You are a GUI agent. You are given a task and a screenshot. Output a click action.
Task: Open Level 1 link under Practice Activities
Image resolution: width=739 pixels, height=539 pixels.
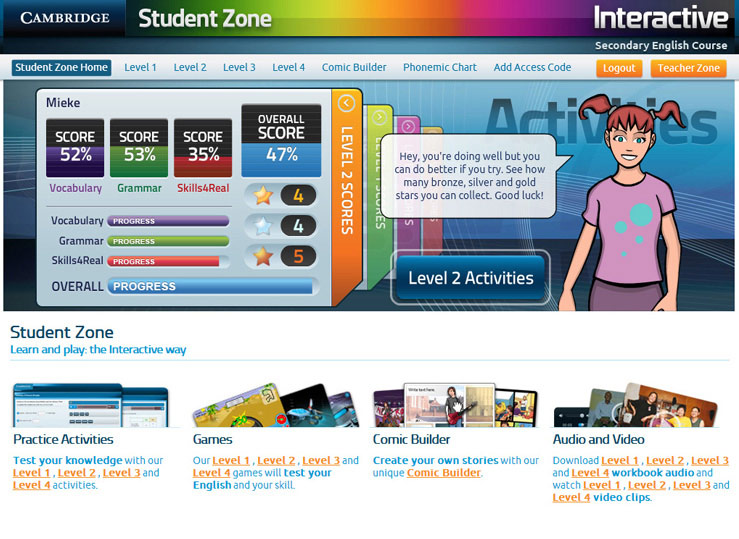tap(32, 473)
